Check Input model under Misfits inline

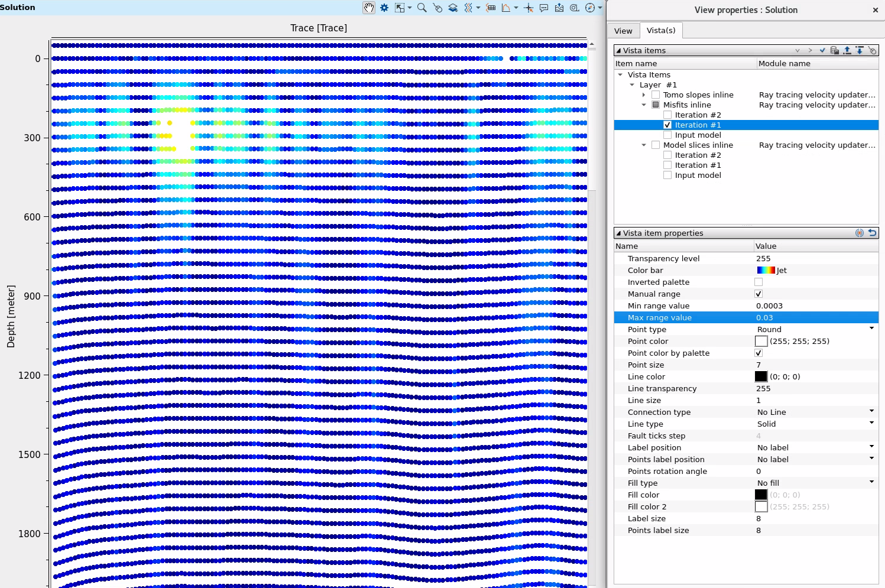click(x=667, y=135)
